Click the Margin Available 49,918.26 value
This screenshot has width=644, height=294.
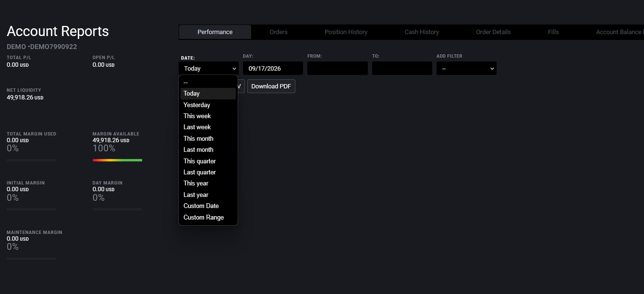[111, 141]
